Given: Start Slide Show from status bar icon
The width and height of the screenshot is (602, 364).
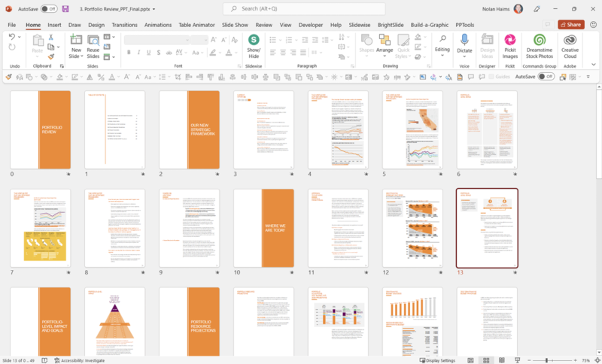Looking at the screenshot, I should (x=517, y=360).
